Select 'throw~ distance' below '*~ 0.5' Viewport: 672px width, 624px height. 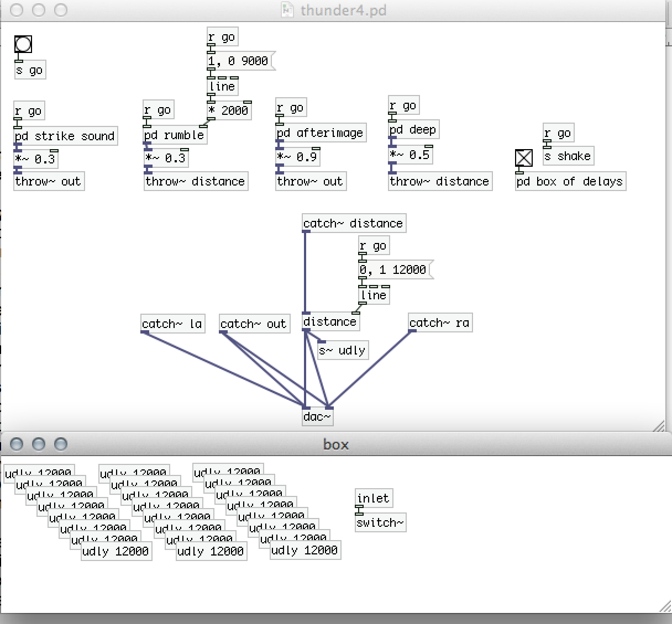pyautogui.click(x=440, y=181)
